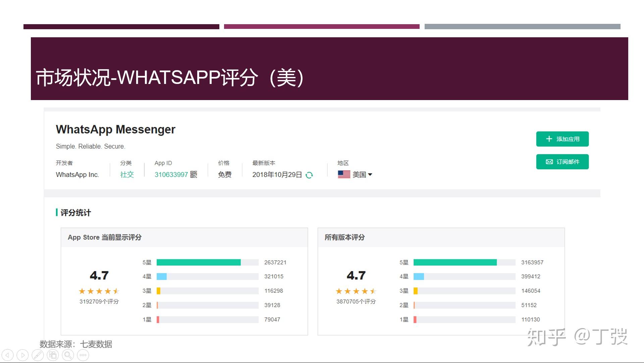Click the five-star rating icons under 3192709个评分
Image resolution: width=644 pixels, height=363 pixels.
[99, 291]
